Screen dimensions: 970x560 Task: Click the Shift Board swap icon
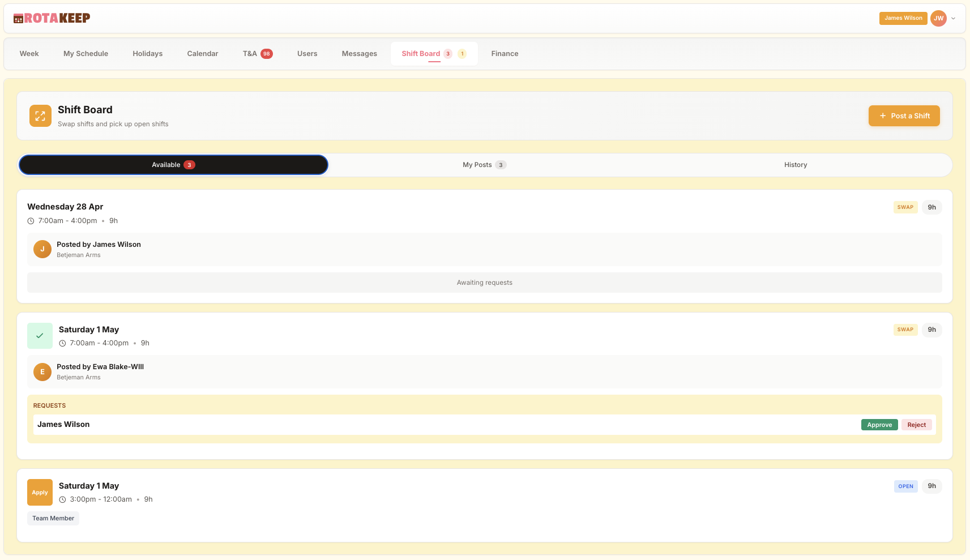click(x=40, y=116)
